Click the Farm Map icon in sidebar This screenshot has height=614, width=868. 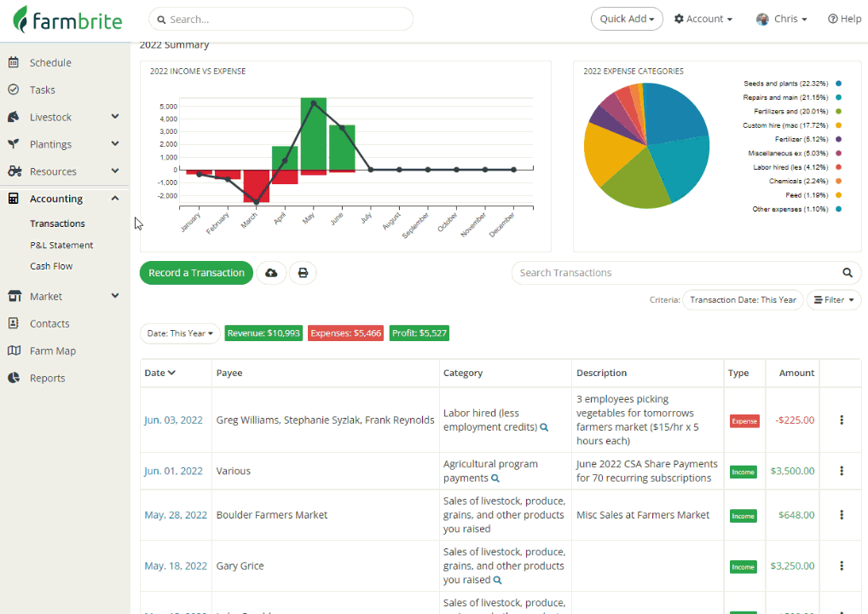(x=14, y=351)
